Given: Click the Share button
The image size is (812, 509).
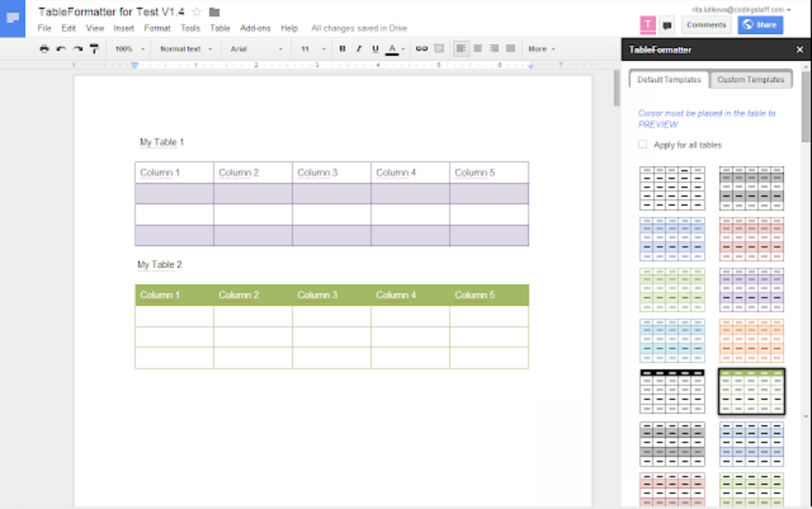Looking at the screenshot, I should (760, 25).
